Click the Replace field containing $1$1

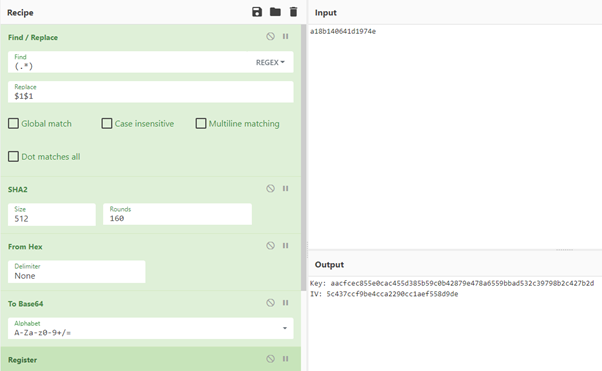tap(150, 92)
